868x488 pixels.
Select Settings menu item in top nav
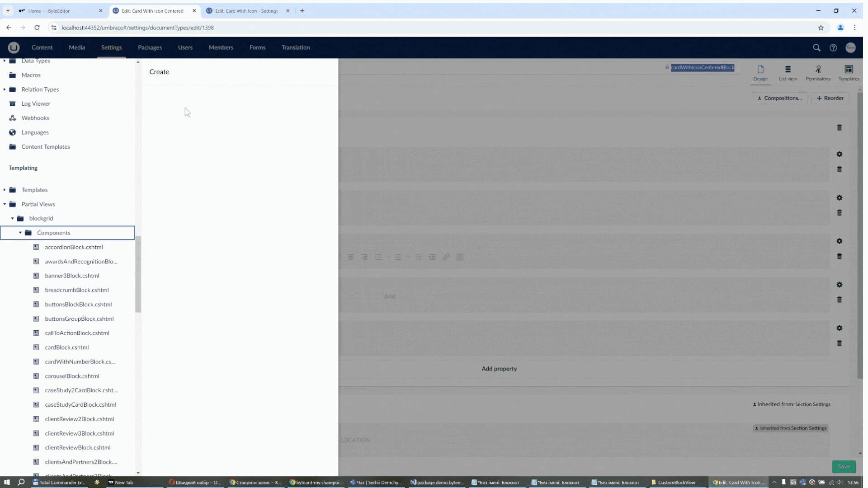click(112, 47)
